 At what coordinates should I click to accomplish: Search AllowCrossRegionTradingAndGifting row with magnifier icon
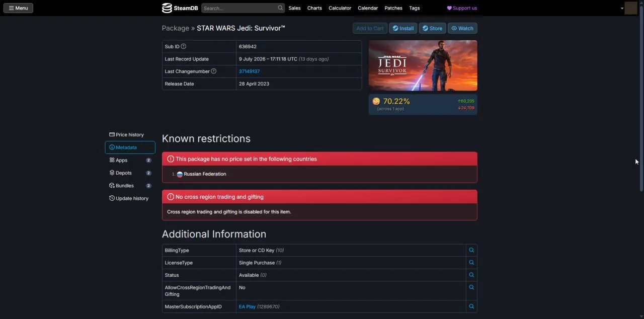(x=471, y=287)
